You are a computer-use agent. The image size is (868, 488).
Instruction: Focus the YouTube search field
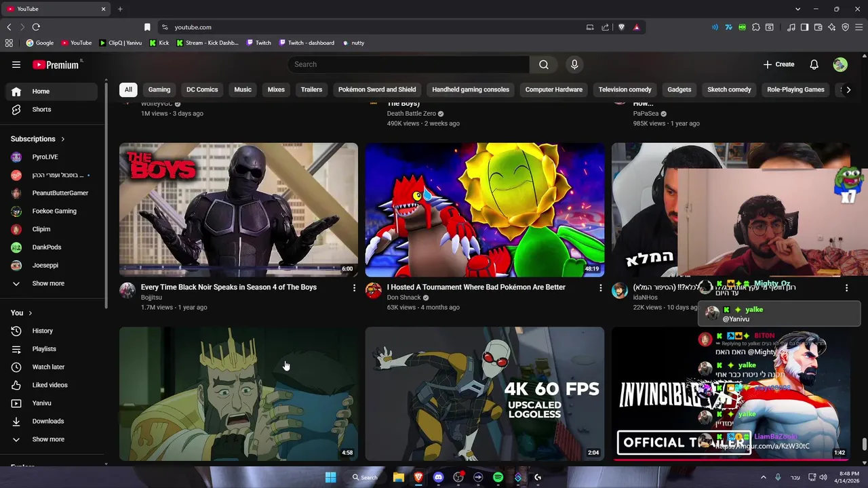409,64
